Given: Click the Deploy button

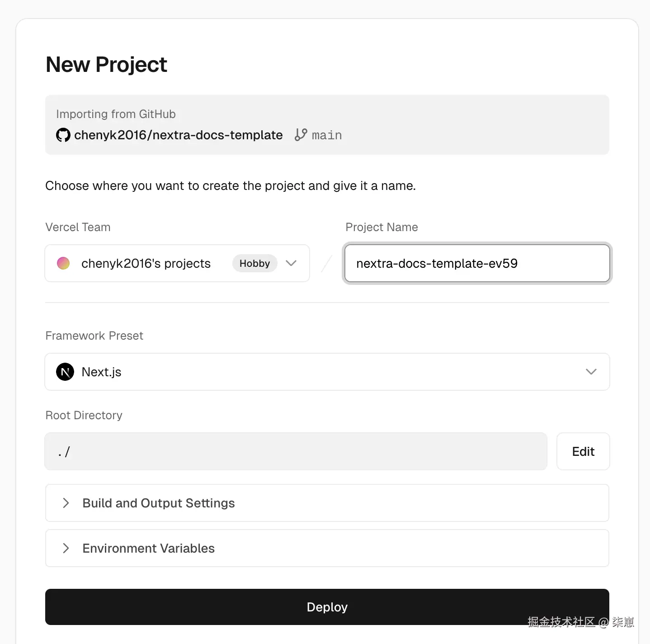Looking at the screenshot, I should click(327, 607).
